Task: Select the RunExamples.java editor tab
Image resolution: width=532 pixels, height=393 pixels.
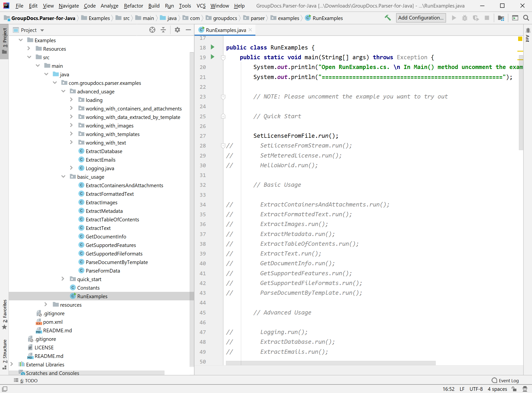Action: [225, 30]
